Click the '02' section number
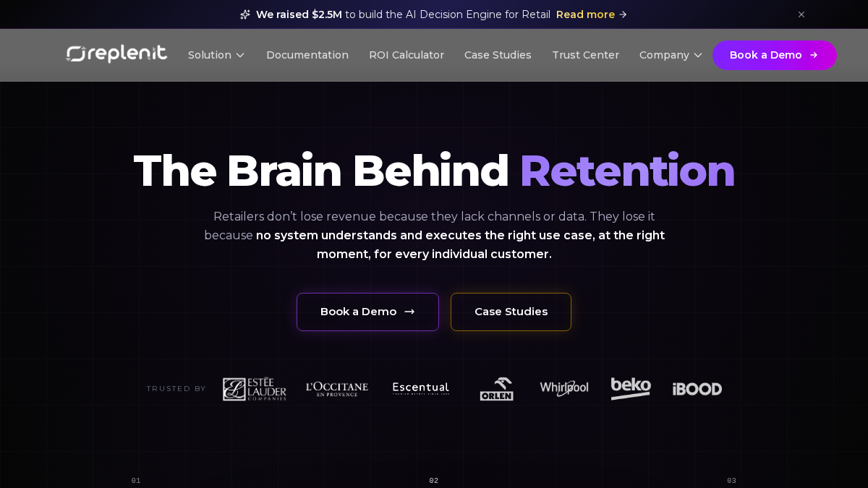 click(434, 481)
